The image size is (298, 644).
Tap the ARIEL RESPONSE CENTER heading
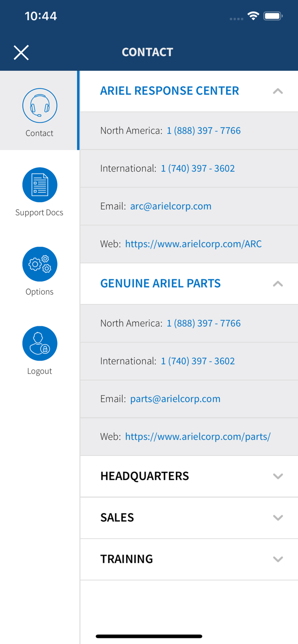coord(169,91)
